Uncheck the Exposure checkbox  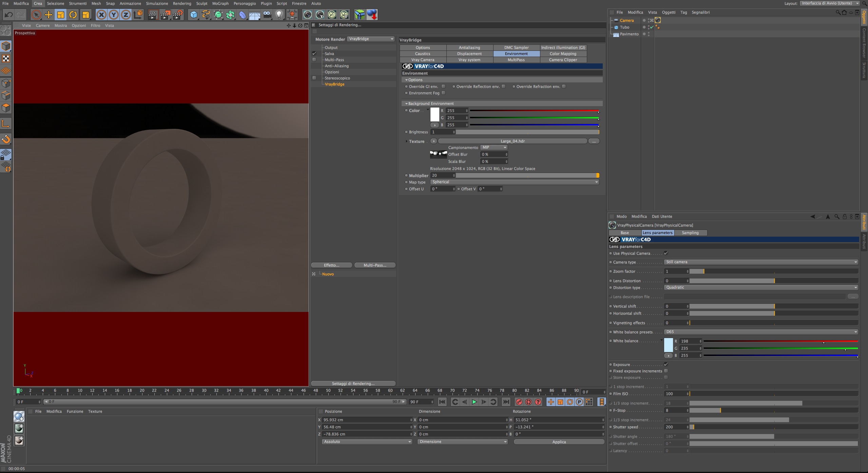coord(666,364)
